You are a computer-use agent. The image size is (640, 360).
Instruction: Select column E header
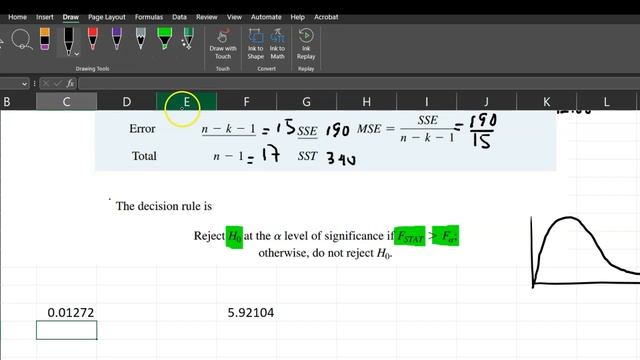[187, 102]
